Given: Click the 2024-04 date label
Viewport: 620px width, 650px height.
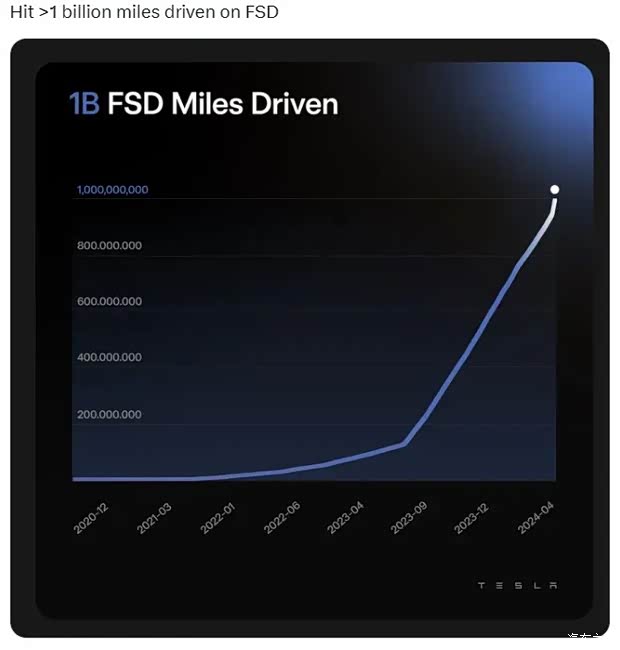Looking at the screenshot, I should 536,519.
